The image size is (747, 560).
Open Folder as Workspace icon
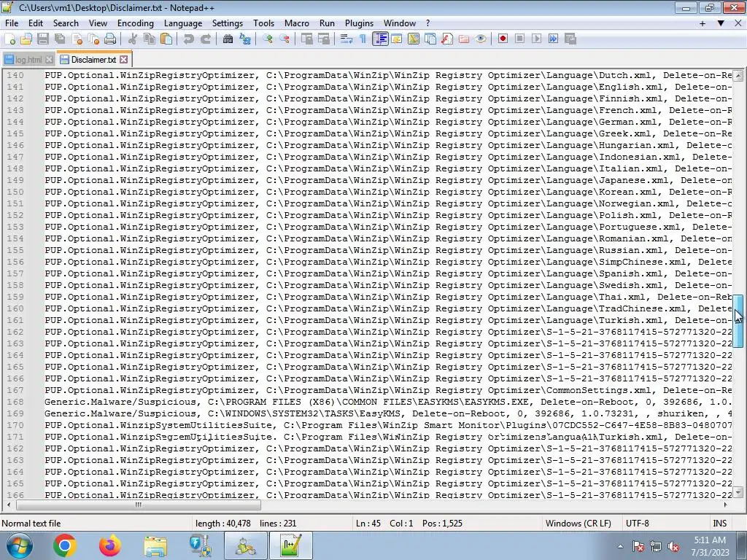point(464,39)
